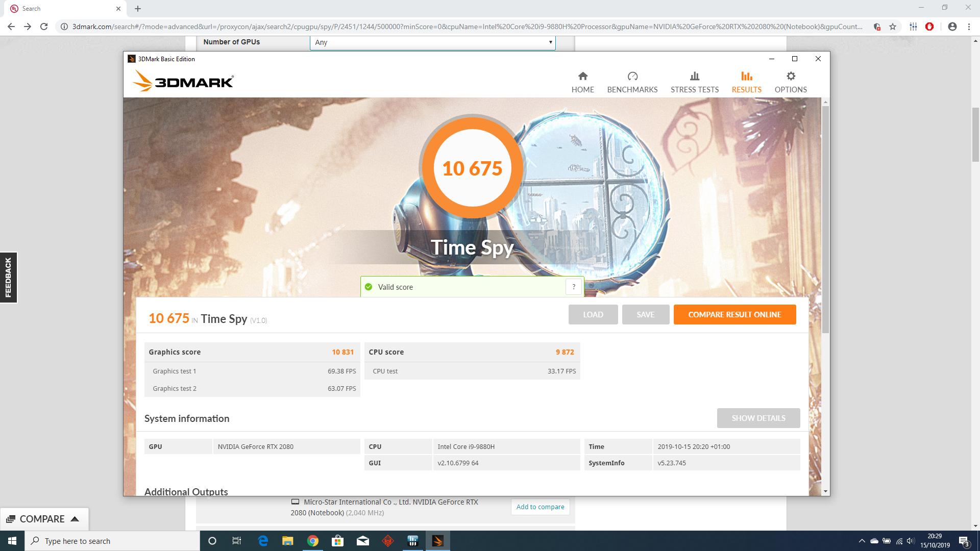
Task: Open the BENCHMARKS tab
Action: tap(632, 82)
